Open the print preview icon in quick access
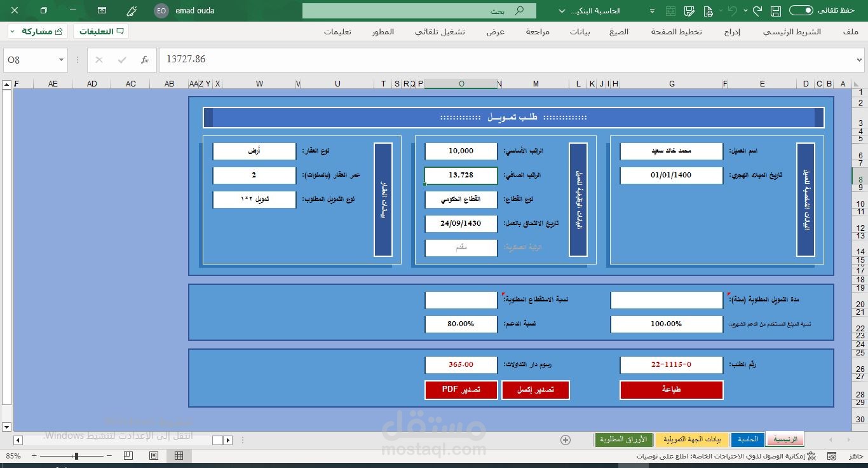Viewport: 868px width, 468px height. tap(709, 11)
